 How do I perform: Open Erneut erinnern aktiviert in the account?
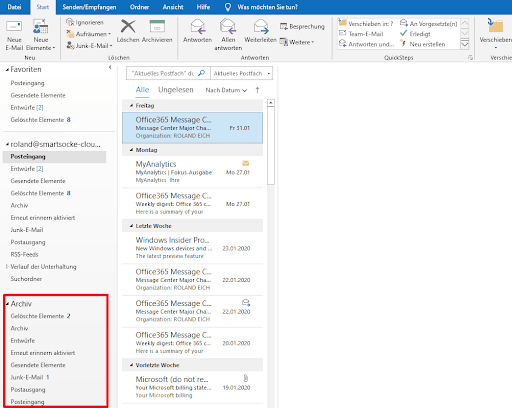click(43, 218)
